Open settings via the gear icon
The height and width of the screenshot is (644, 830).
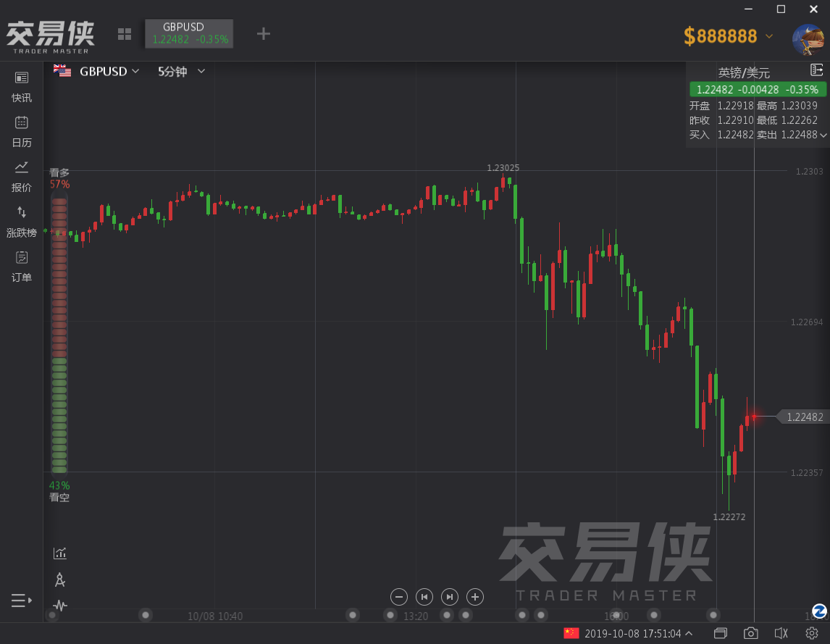coord(812,633)
